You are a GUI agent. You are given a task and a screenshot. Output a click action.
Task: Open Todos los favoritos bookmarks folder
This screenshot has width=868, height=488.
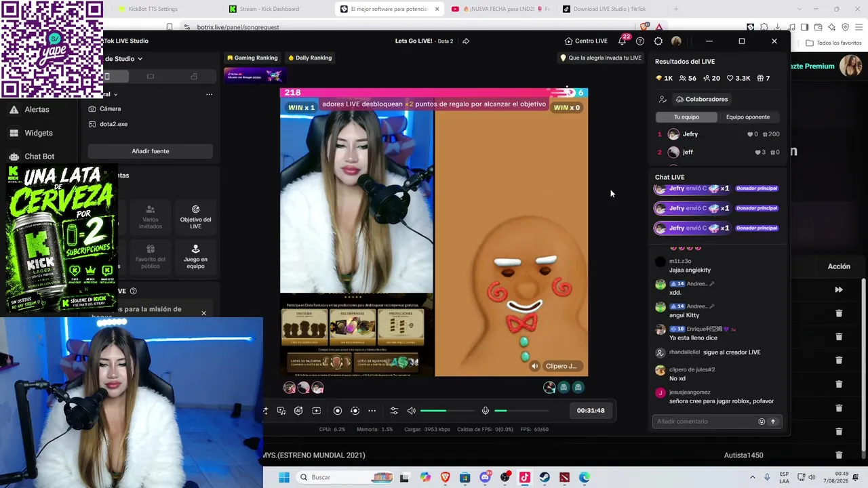coord(833,43)
